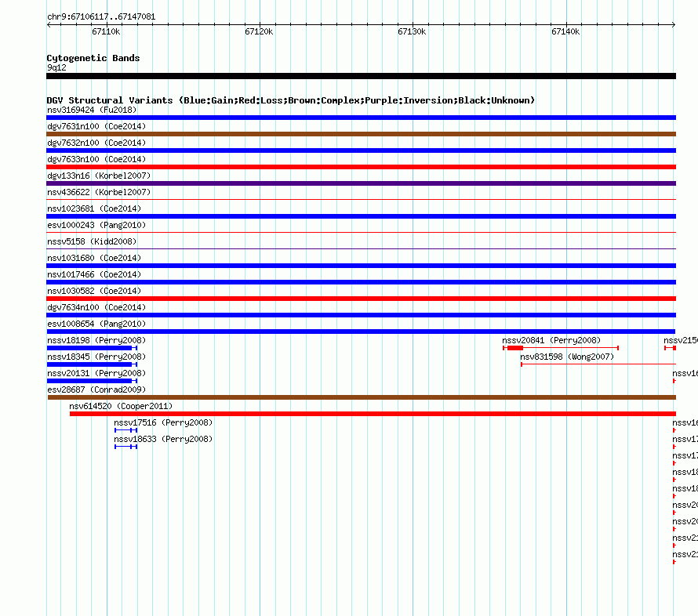Open esv1000243 (Pang2010) variant label
The height and width of the screenshot is (616, 698).
pos(96,225)
